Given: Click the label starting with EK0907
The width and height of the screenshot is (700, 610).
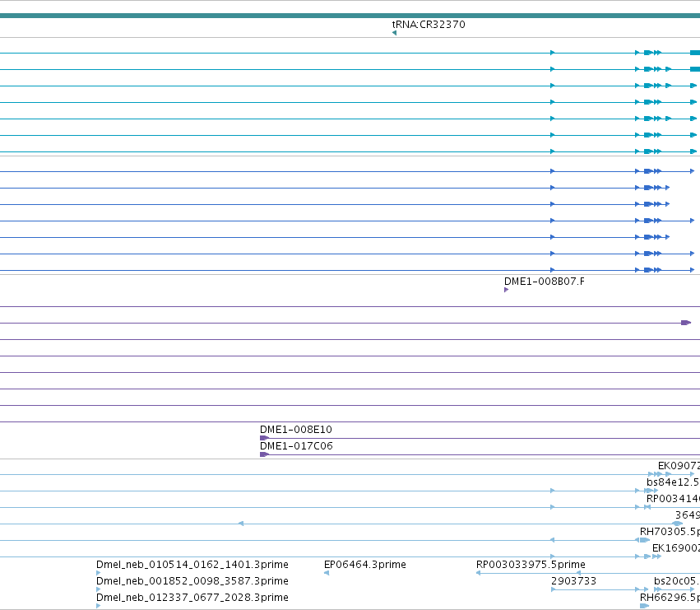Looking at the screenshot, I should [679, 466].
